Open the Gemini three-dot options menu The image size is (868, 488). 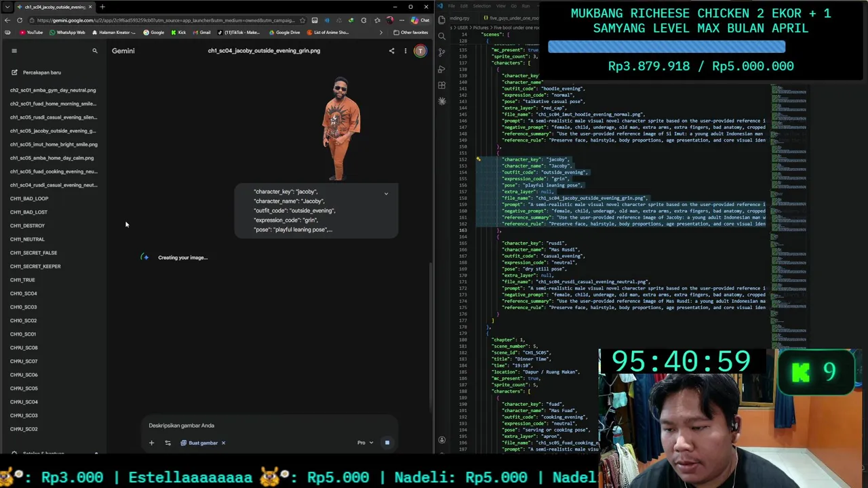(406, 51)
